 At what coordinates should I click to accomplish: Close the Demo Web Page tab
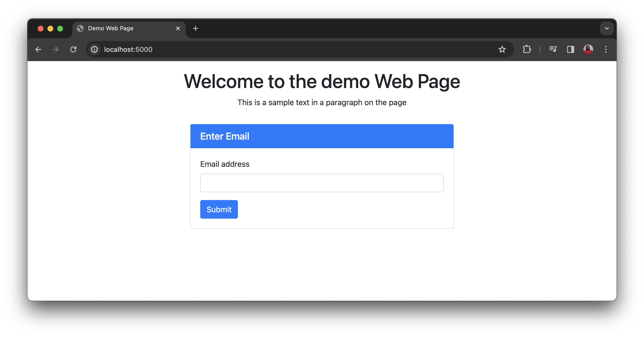point(178,29)
